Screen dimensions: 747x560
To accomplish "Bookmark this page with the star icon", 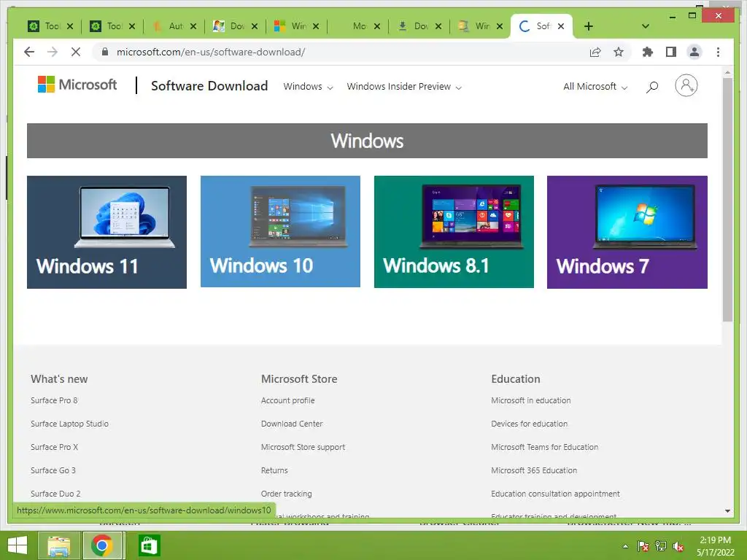I will pyautogui.click(x=619, y=52).
